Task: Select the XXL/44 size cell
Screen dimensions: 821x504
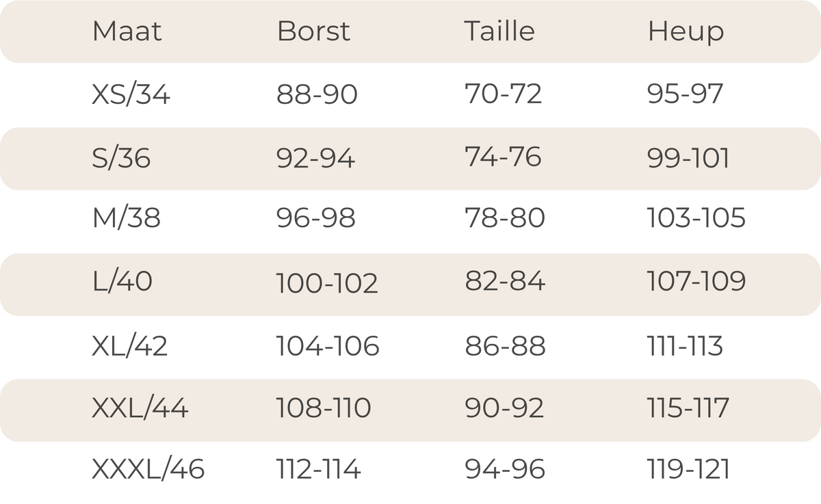Action: point(140,408)
